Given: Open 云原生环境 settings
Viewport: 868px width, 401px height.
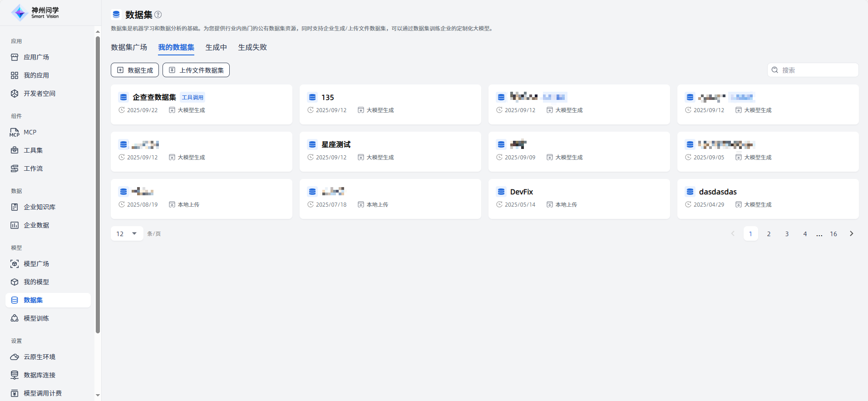Looking at the screenshot, I should click(x=39, y=357).
